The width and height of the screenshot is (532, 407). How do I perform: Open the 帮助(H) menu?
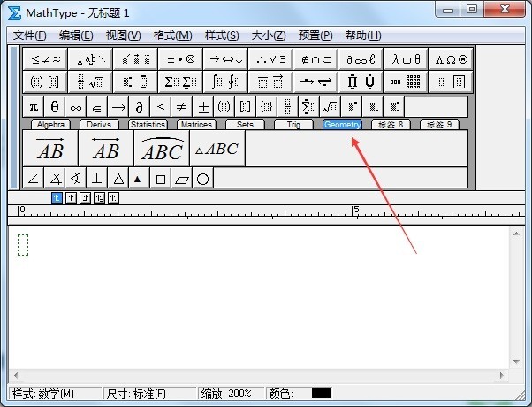[363, 35]
